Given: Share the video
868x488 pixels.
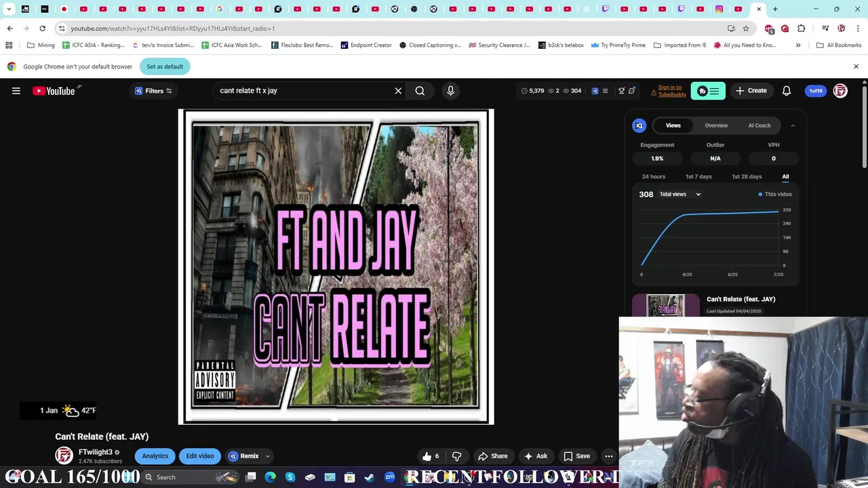Looking at the screenshot, I should tap(492, 456).
